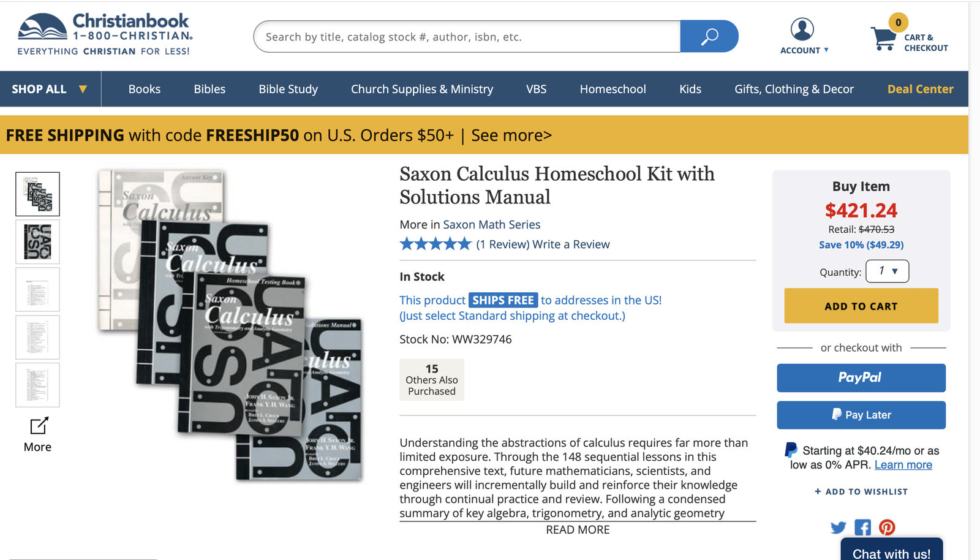Go to Christianbook home logo
The height and width of the screenshot is (560, 980).
105,34
